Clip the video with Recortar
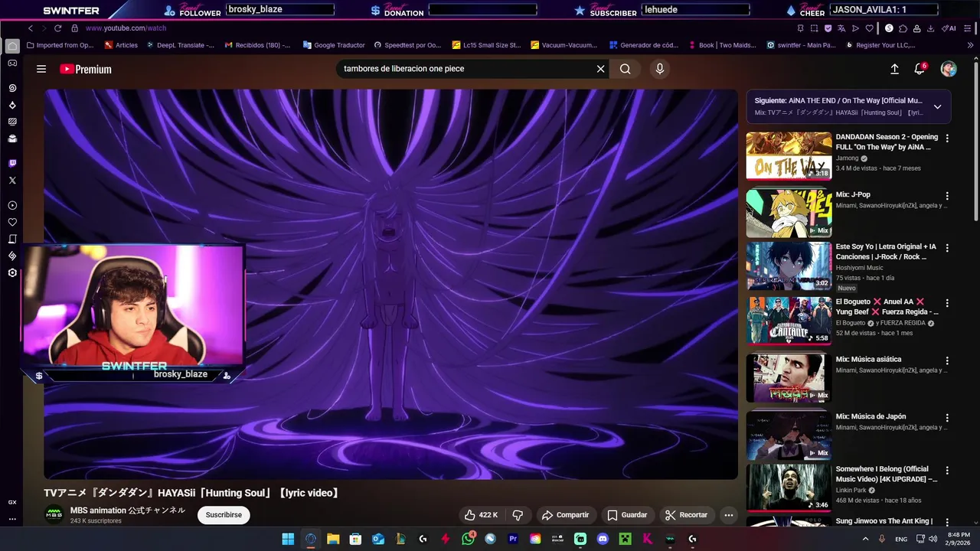Image resolution: width=980 pixels, height=551 pixels. click(x=686, y=515)
